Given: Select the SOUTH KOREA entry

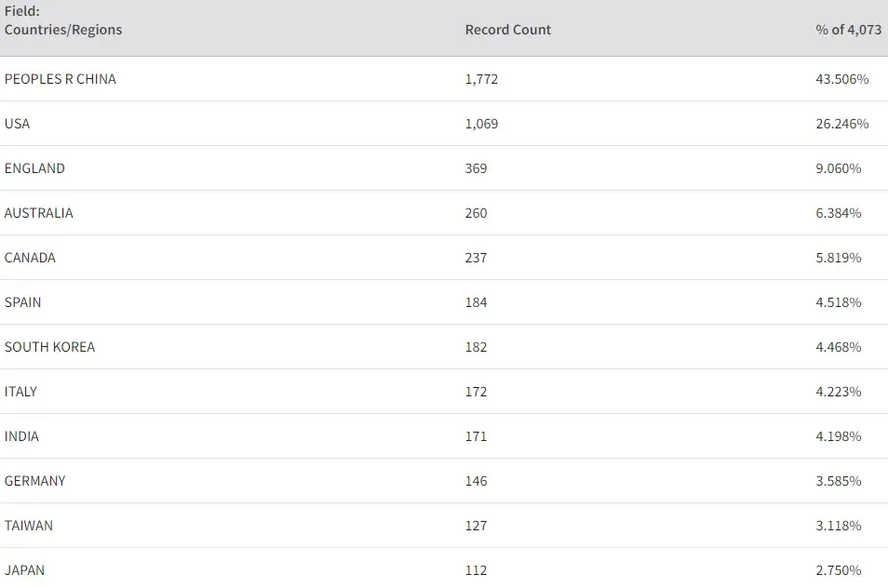Looking at the screenshot, I should [x=49, y=347].
